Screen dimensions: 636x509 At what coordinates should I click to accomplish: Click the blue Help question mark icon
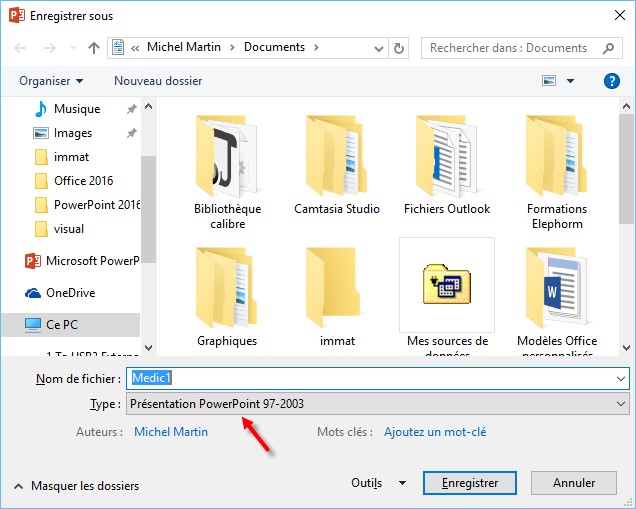(611, 81)
